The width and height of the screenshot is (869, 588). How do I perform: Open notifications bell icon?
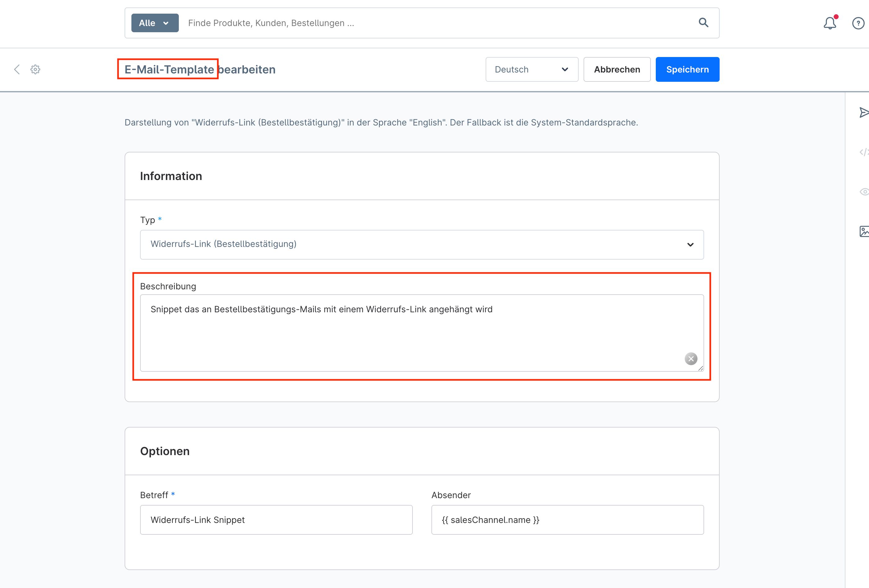click(x=830, y=23)
